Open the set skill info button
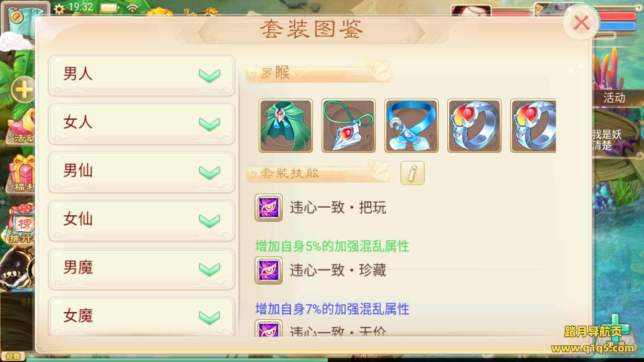 coord(413,173)
